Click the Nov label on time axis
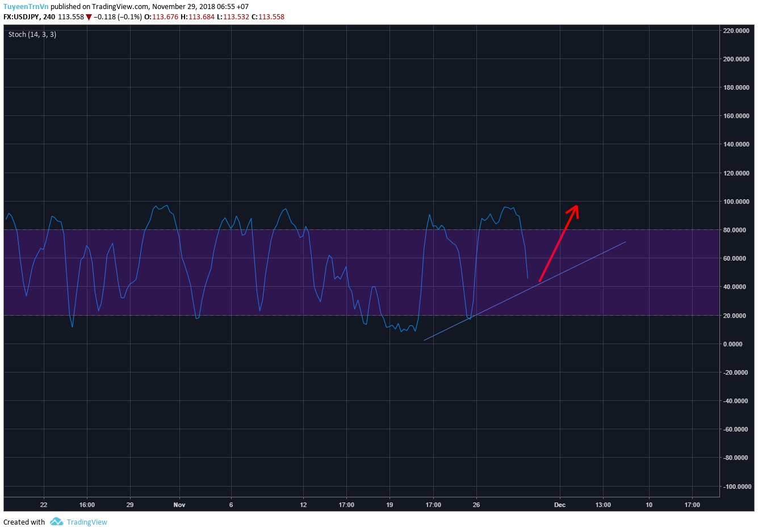The height and width of the screenshot is (532, 758). click(x=179, y=505)
